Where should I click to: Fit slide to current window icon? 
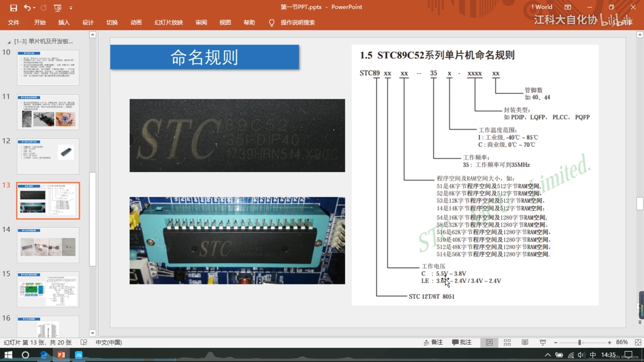[638, 342]
